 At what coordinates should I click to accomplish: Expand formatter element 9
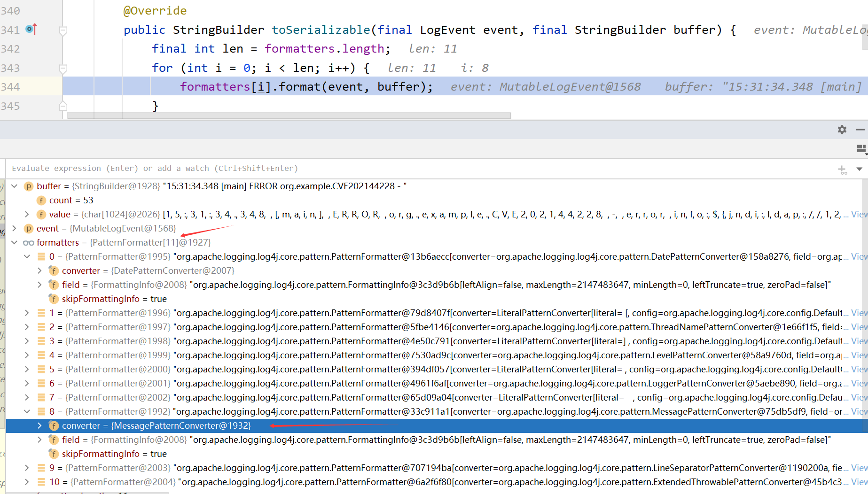tap(27, 468)
